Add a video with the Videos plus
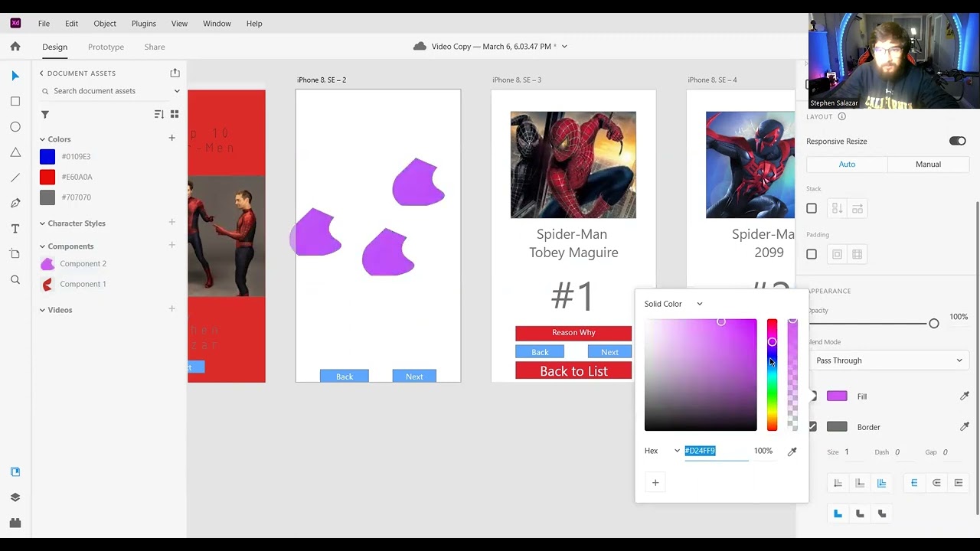This screenshot has width=980, height=551. coord(171,309)
